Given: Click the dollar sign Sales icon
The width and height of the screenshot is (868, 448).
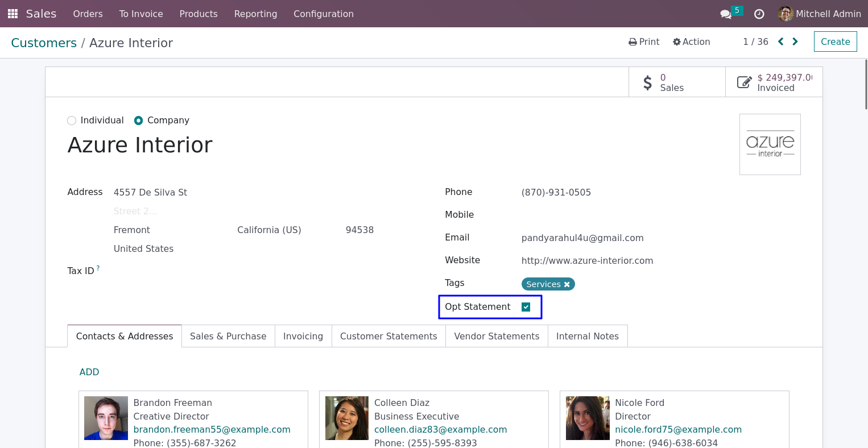Looking at the screenshot, I should click(x=647, y=82).
